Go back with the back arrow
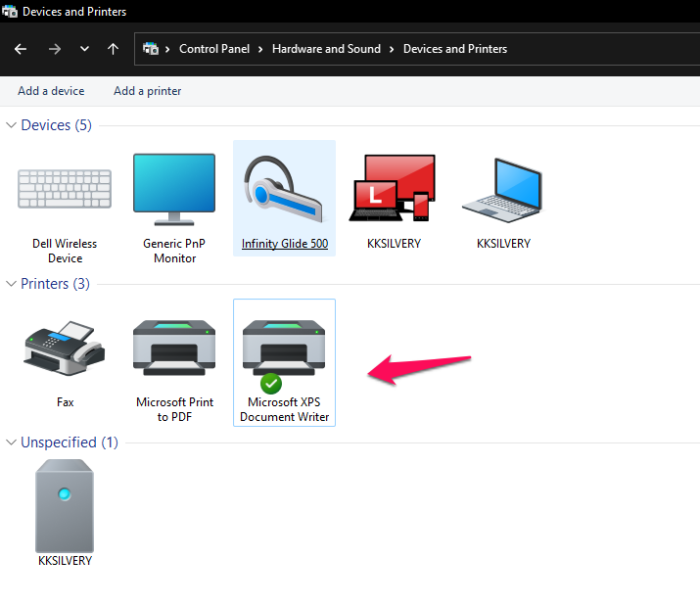700x605 pixels. 21,49
